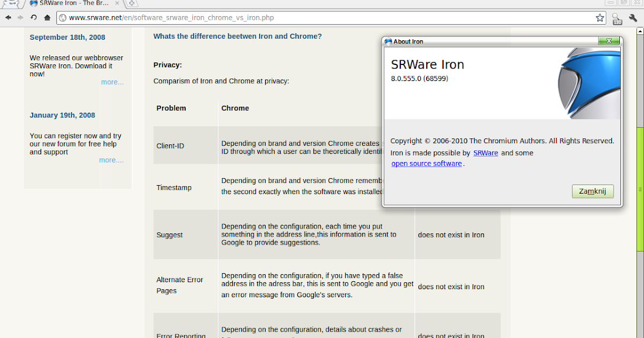
Task: Click version text 8.0.555.0 (68599)
Action: click(420, 78)
